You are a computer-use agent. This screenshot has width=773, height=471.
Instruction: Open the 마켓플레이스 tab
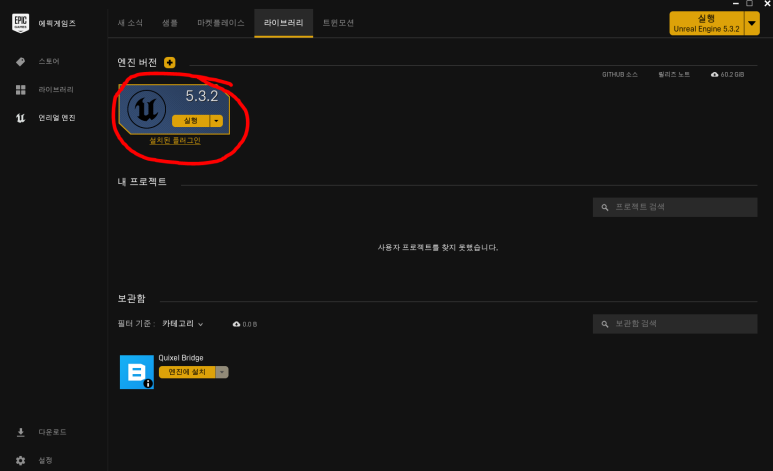point(220,23)
